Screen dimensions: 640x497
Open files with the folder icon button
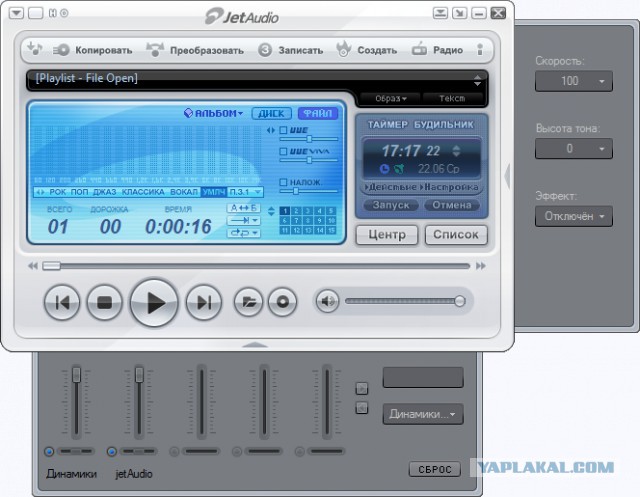tap(248, 302)
